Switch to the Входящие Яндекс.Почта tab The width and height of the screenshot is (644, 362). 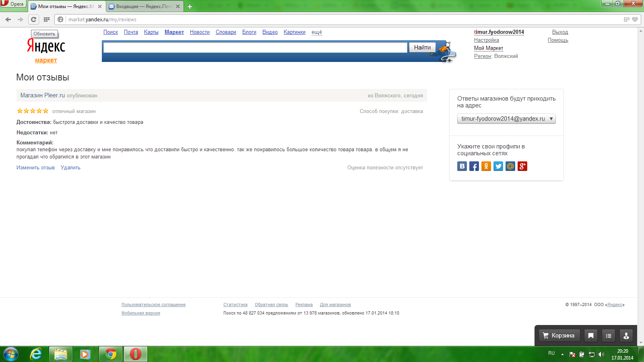click(x=145, y=6)
